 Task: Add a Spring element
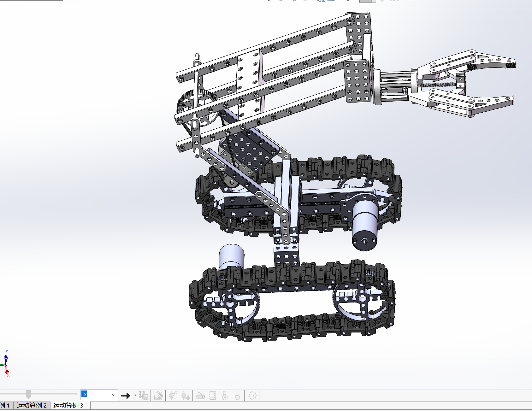point(213,396)
